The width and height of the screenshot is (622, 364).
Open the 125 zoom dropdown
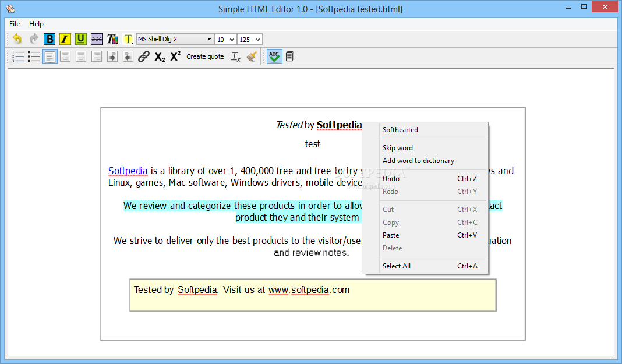pyautogui.click(x=249, y=39)
